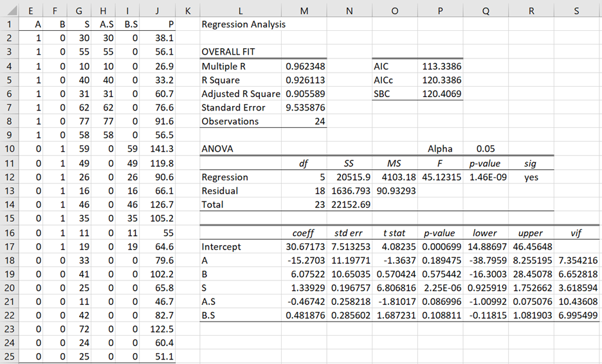Select Total SS value 22152.69
Screen dimensions: 602x364
tap(349, 205)
